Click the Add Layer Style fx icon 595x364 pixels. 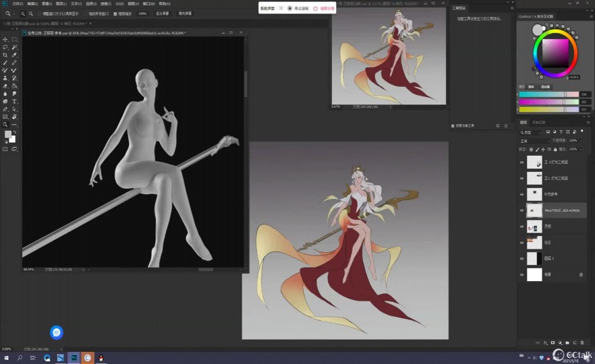[545, 342]
